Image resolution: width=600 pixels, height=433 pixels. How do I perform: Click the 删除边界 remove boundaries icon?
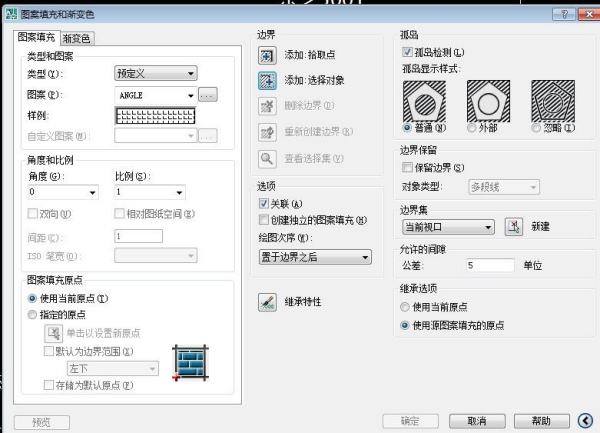pyautogui.click(x=267, y=106)
